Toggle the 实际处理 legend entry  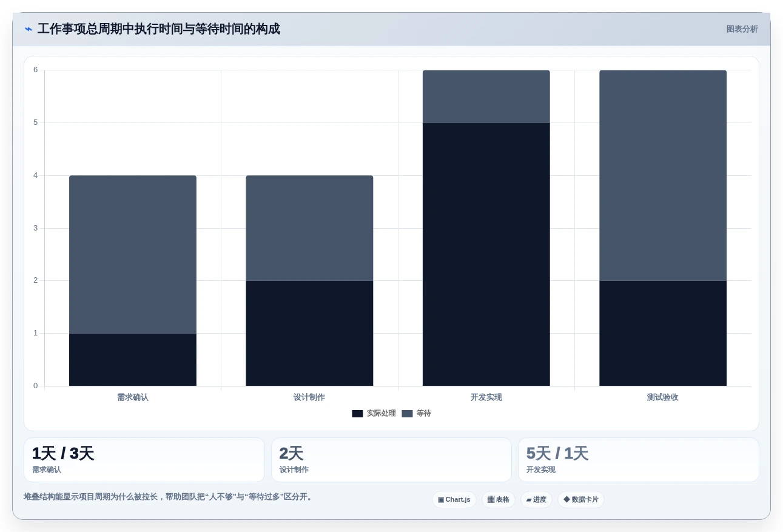click(x=374, y=414)
